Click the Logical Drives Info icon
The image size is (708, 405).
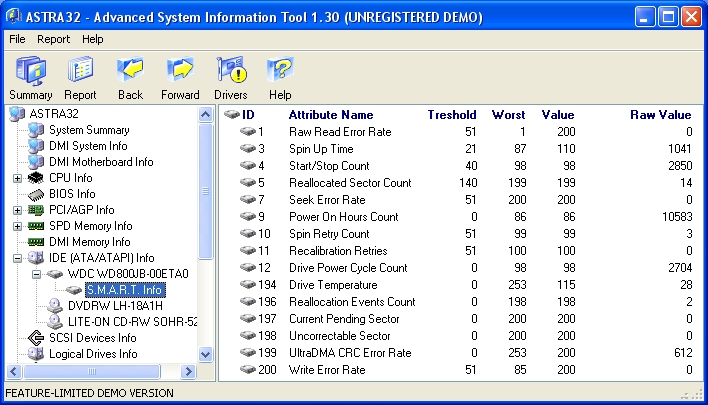pos(36,354)
